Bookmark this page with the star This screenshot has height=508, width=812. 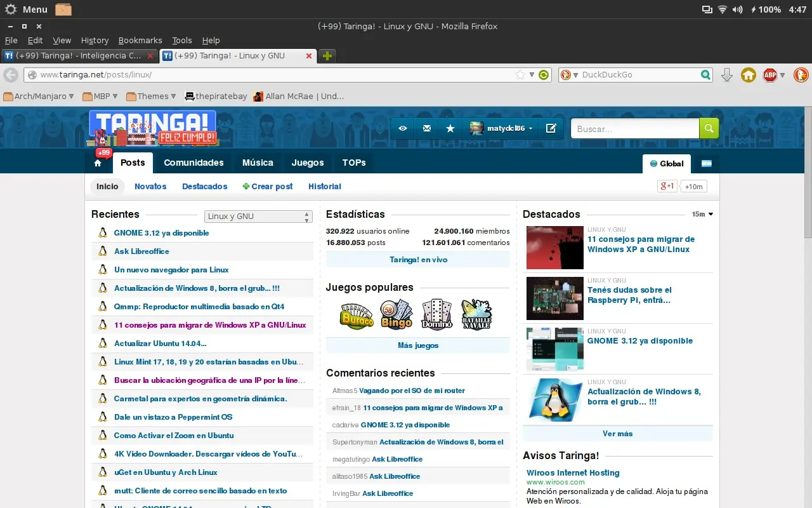pos(521,75)
